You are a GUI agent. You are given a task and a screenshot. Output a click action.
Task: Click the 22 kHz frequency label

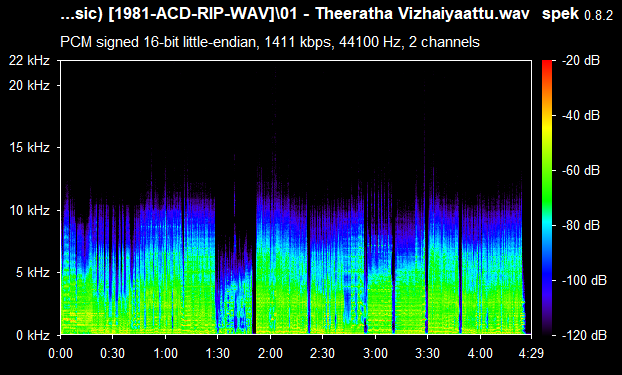29,61
